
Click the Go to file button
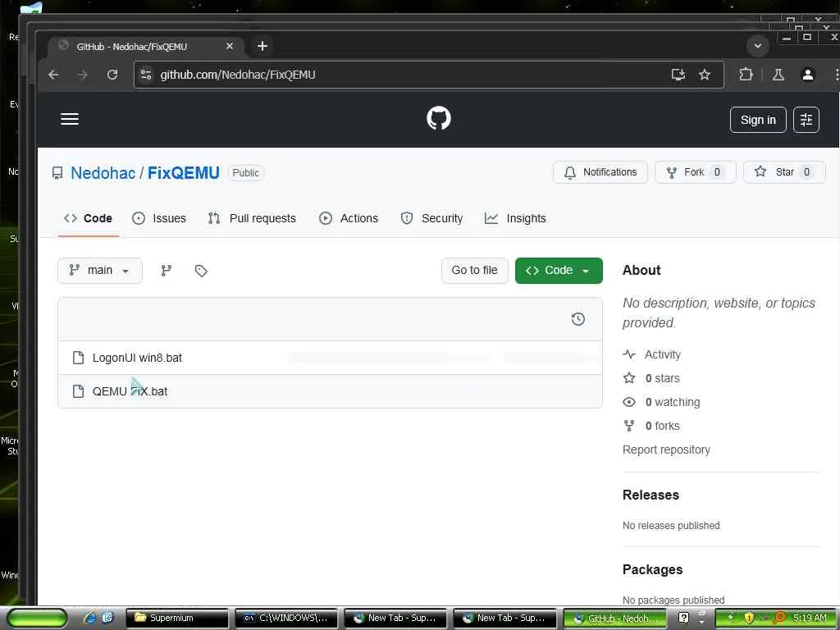(x=474, y=271)
